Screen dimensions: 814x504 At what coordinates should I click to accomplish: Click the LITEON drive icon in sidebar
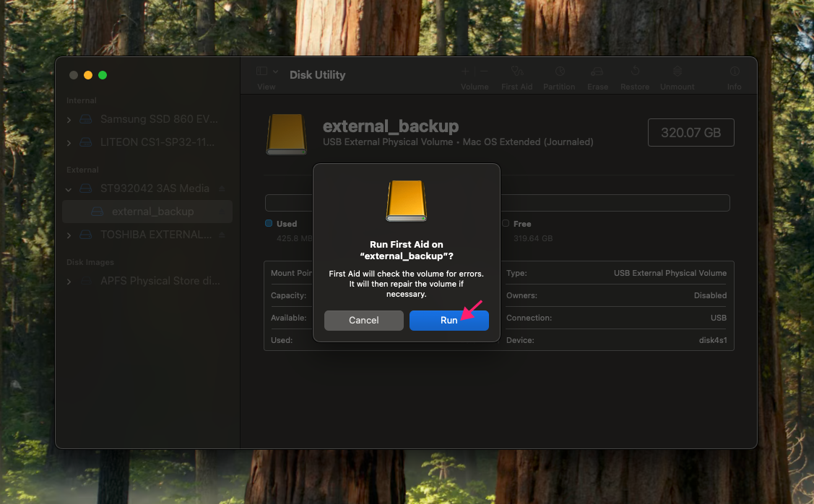(86, 142)
